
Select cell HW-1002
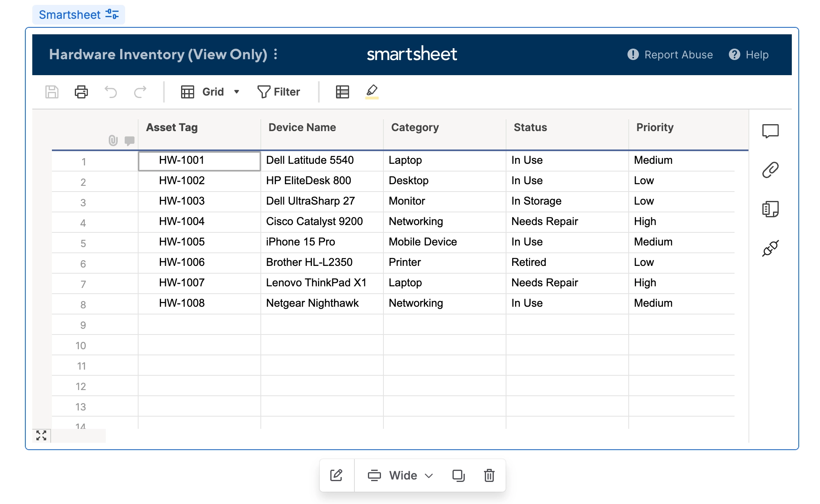point(199,181)
